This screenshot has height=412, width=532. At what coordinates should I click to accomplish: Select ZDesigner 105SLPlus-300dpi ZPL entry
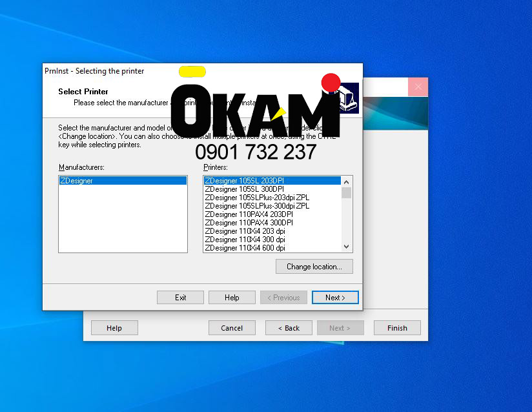[272, 206]
